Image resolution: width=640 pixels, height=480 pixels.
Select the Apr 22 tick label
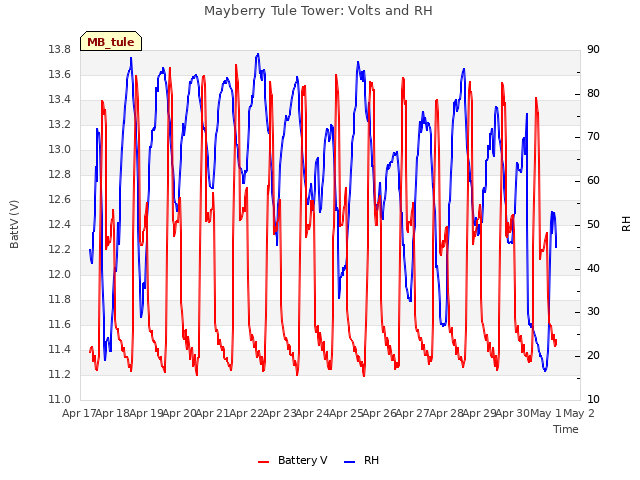point(246,413)
